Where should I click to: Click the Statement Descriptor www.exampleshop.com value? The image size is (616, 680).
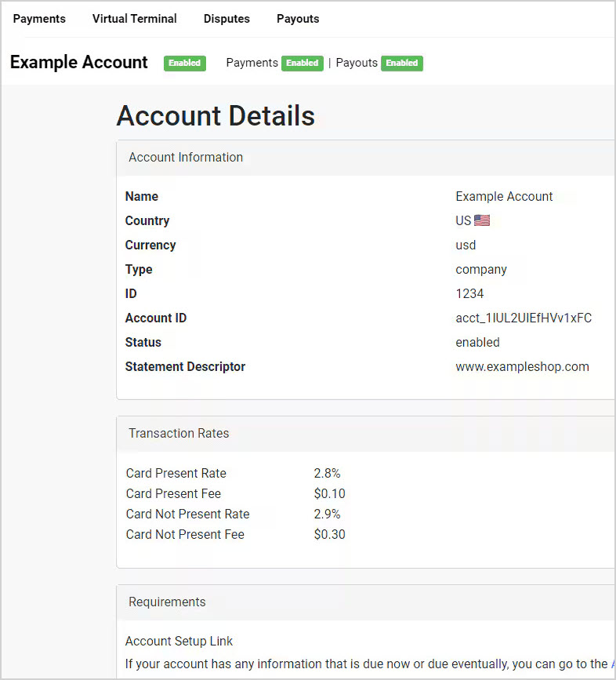pos(522,367)
